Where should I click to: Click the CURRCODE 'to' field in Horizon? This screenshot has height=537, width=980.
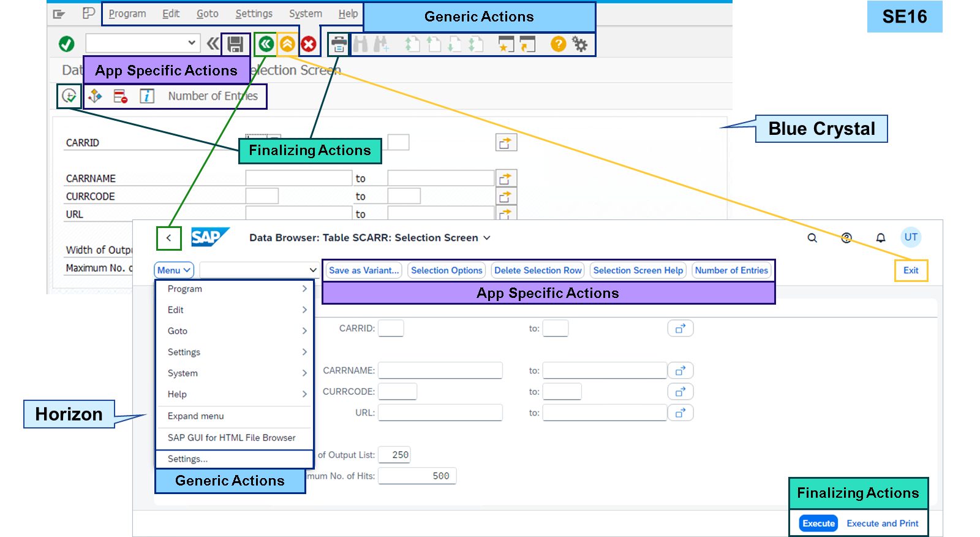562,392
